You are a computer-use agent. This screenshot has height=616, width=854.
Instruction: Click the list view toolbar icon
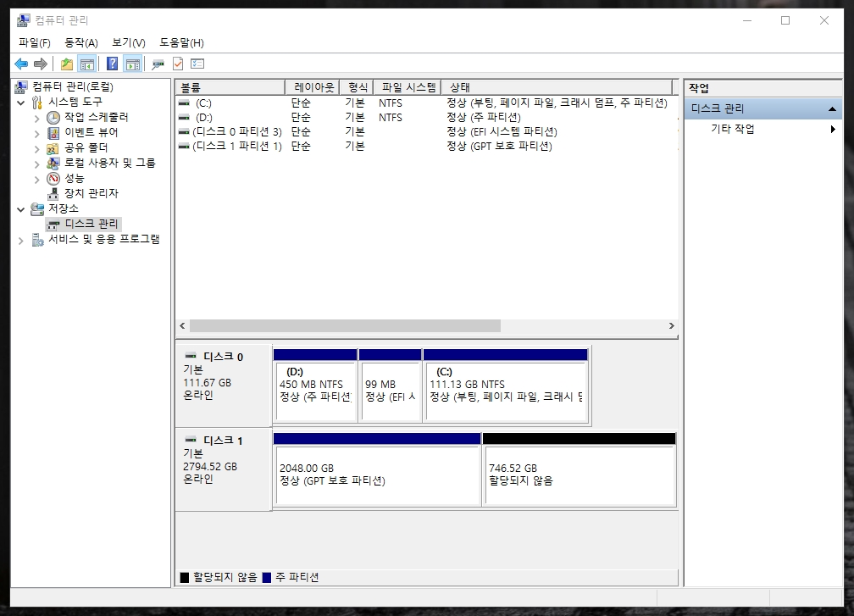pyautogui.click(x=197, y=64)
